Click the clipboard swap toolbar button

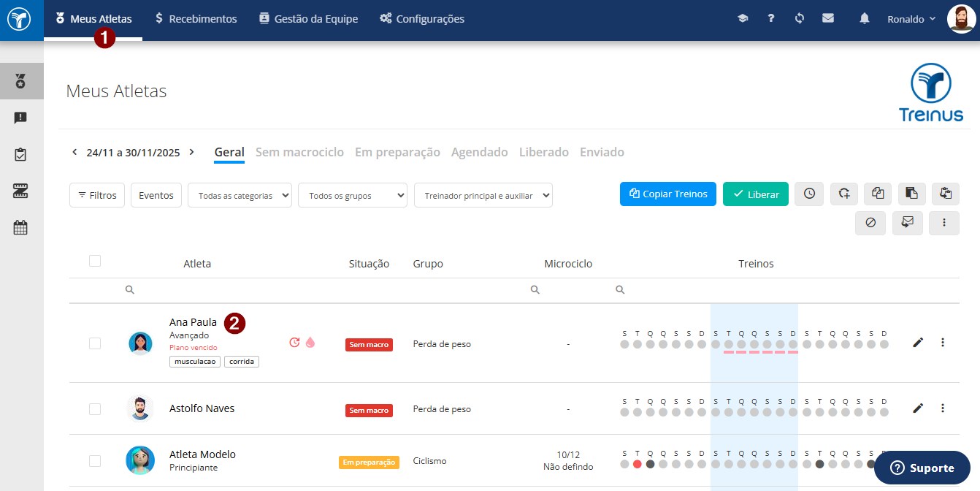click(x=946, y=194)
